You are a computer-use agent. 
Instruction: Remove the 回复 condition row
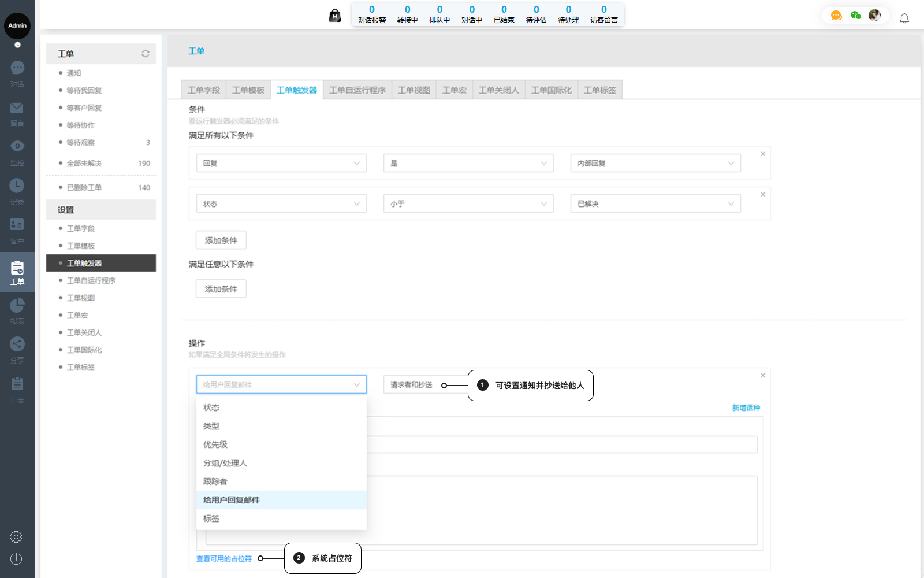(x=763, y=154)
